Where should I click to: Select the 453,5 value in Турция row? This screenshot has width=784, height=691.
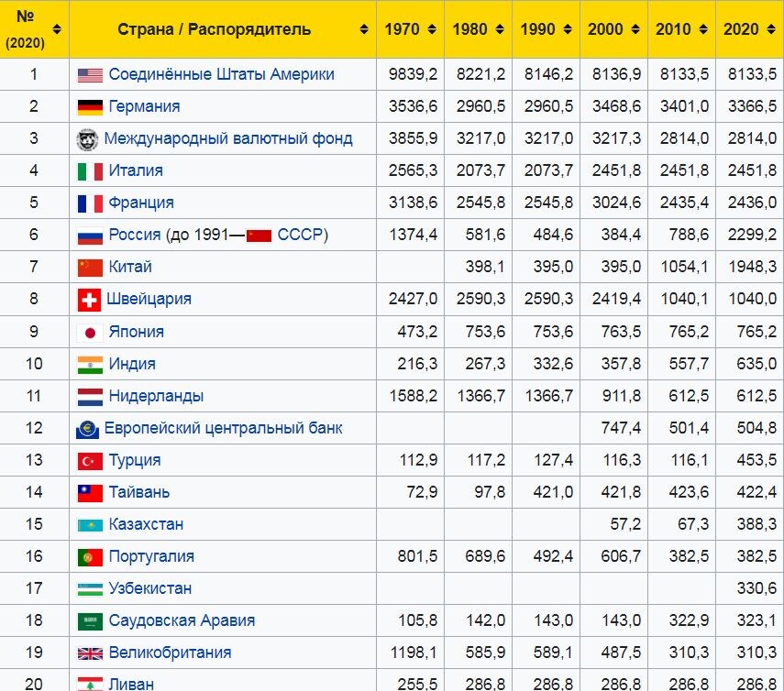[x=756, y=460]
